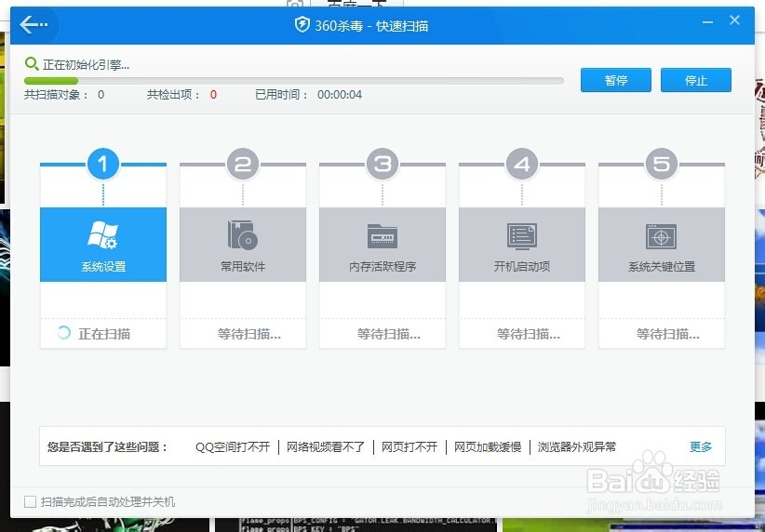Close the 360杀毒 window

pos(734,20)
